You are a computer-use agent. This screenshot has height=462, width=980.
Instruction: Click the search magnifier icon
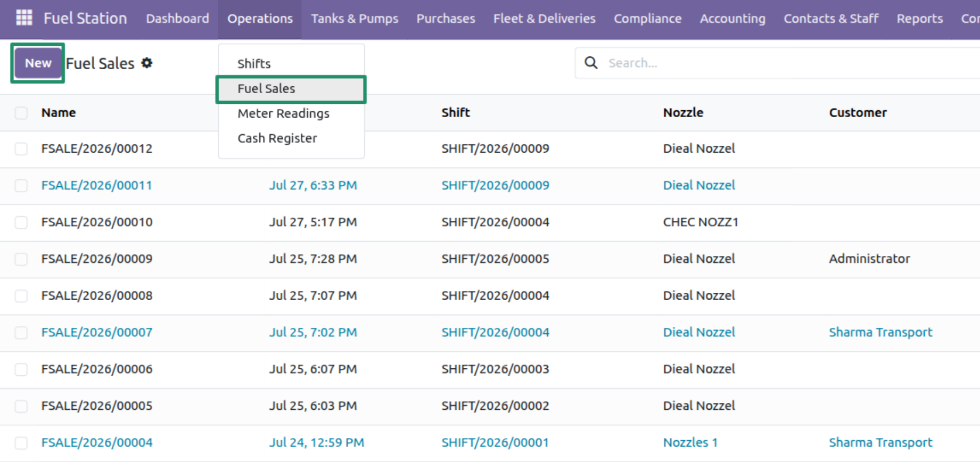[591, 63]
